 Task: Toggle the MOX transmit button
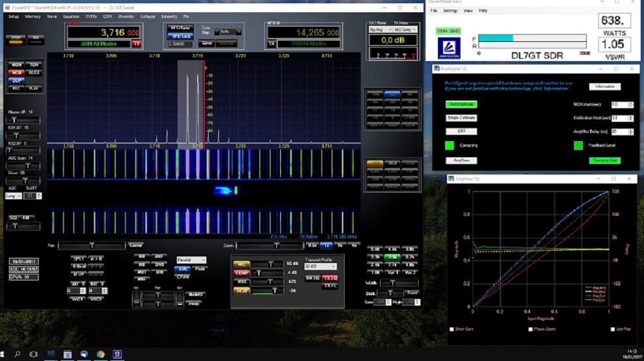pyautogui.click(x=17, y=72)
